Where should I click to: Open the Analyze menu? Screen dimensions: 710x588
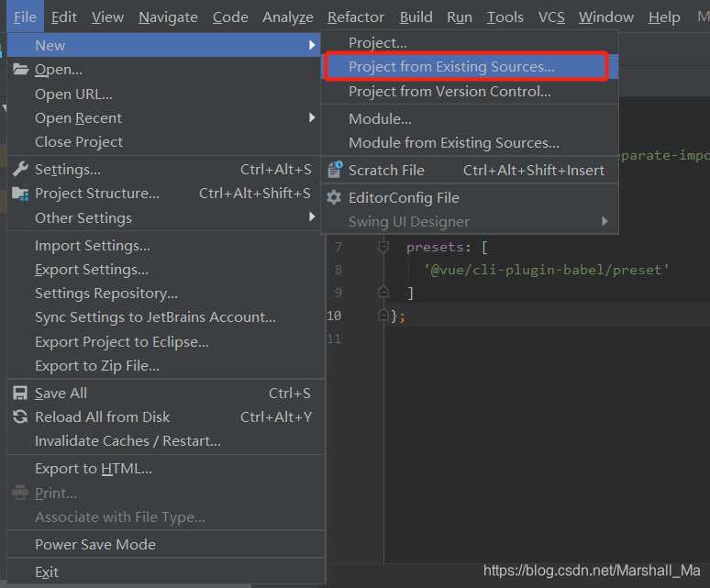(x=287, y=17)
